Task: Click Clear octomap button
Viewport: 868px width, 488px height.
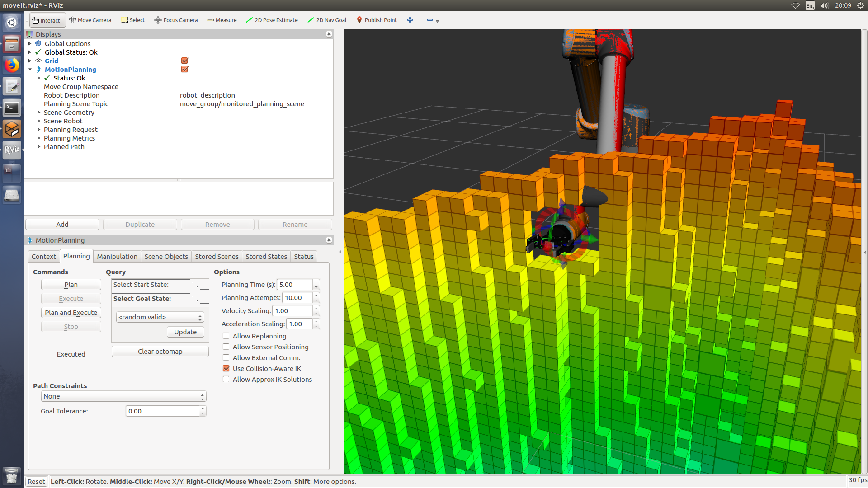Action: pos(160,352)
